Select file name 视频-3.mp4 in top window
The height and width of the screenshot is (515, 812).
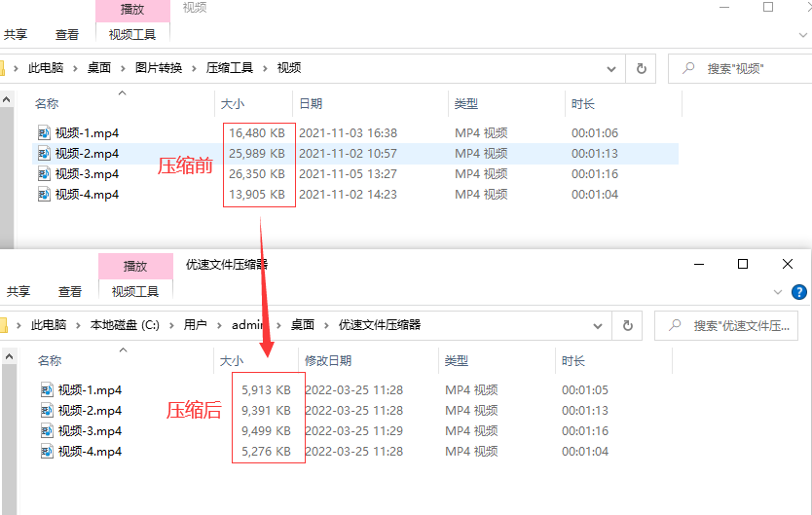coord(87,174)
